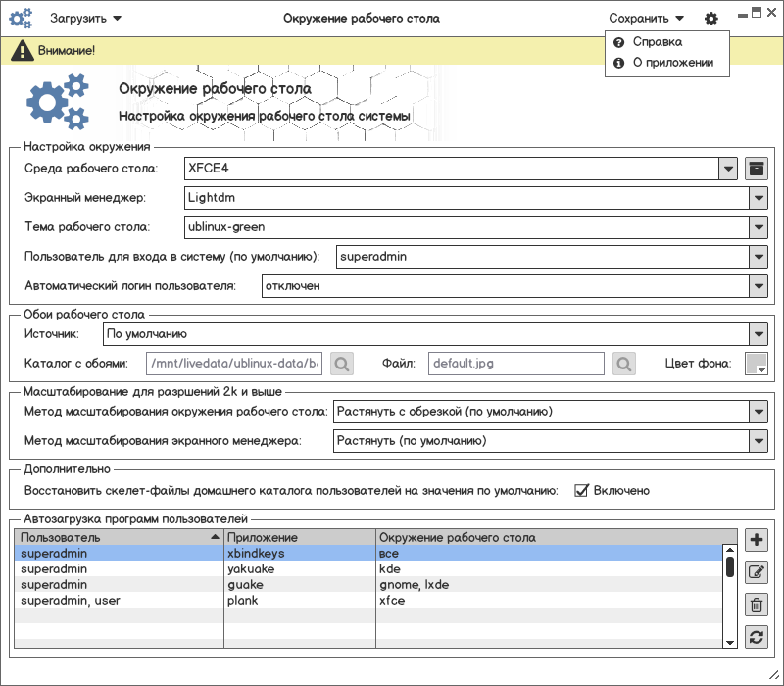Click the search icon beside wallpaper file field
Viewport: 784px width, 686px height.
click(624, 364)
